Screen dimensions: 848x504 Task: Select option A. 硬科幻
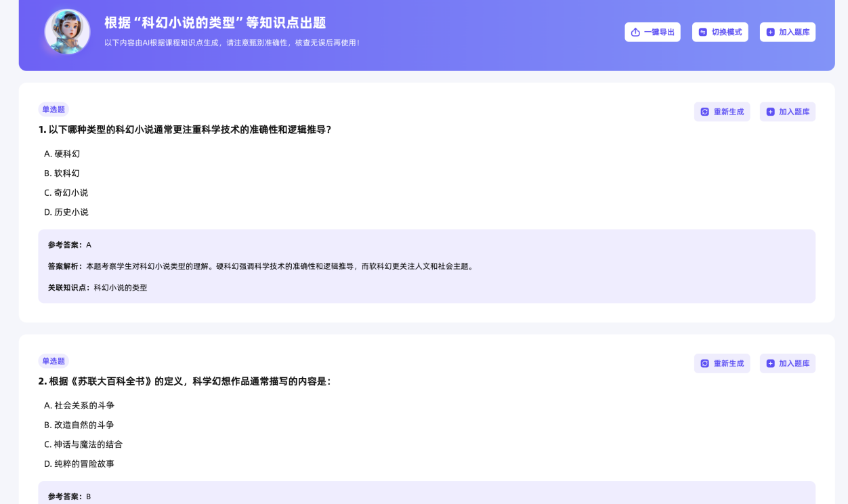click(x=62, y=154)
